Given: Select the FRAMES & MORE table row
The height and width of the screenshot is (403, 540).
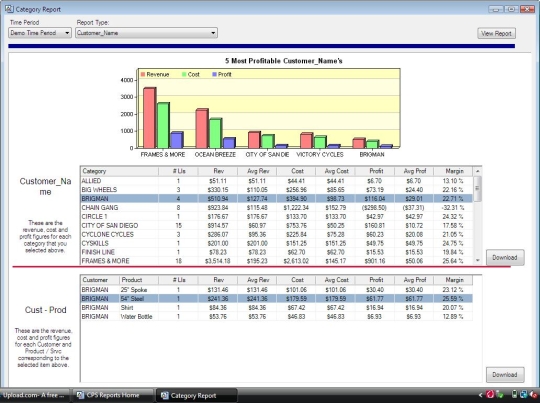Looking at the screenshot, I should click(x=277, y=261).
